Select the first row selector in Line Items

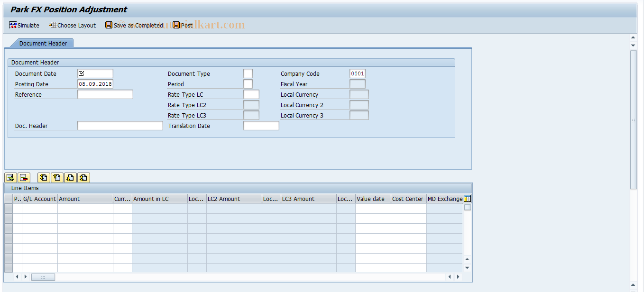tap(9, 209)
